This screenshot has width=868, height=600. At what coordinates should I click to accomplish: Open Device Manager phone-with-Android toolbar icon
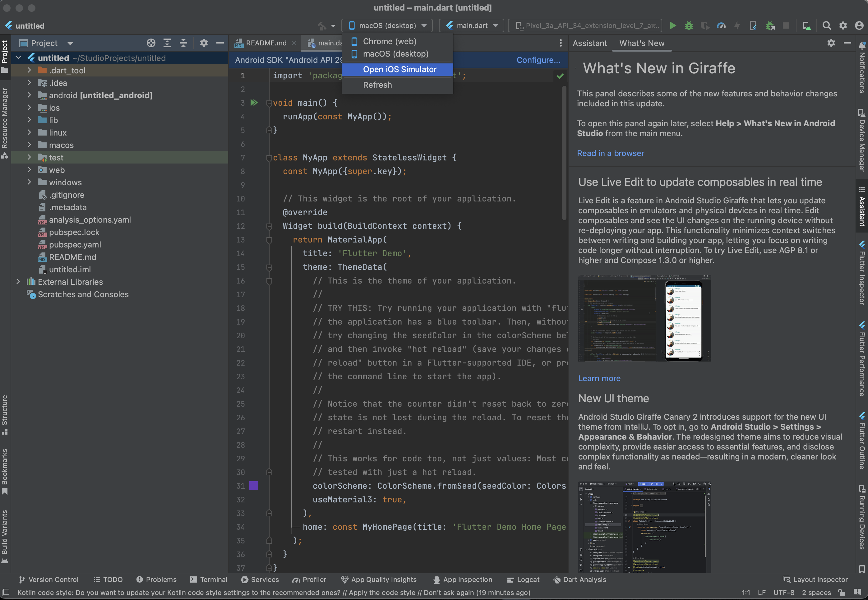[806, 25]
